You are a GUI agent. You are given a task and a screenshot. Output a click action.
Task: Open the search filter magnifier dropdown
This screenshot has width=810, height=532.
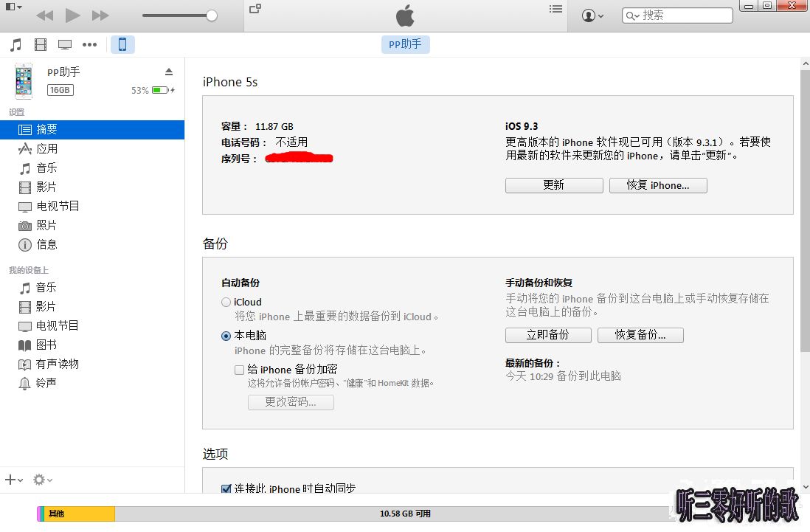point(631,15)
